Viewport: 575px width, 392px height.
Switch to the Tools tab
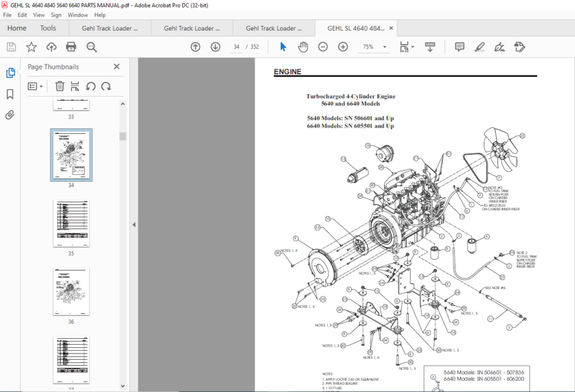(48, 28)
